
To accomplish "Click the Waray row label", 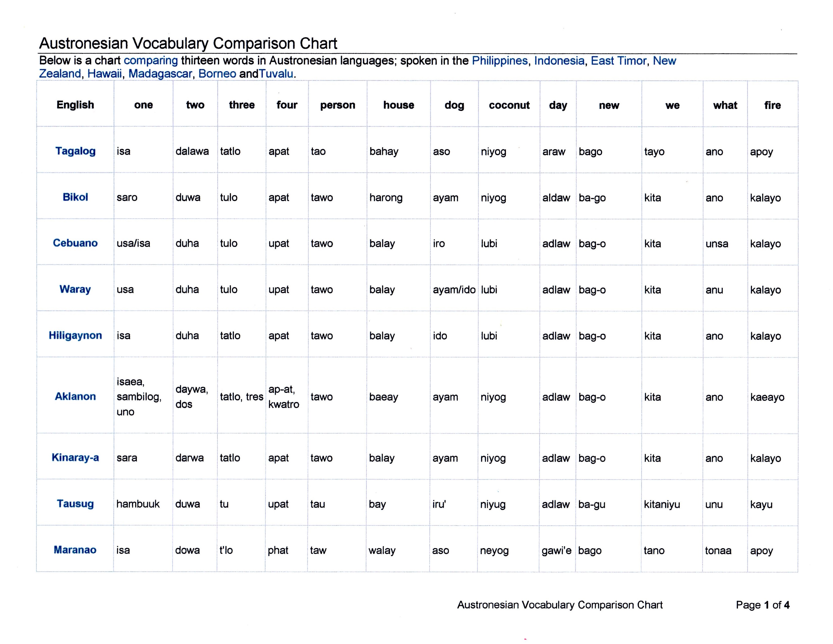I will 75,289.
